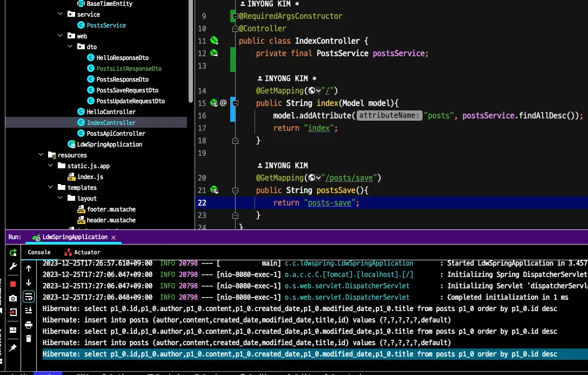Open LdwSpringApplication class in tree
This screenshot has height=375, width=588.
tap(109, 144)
